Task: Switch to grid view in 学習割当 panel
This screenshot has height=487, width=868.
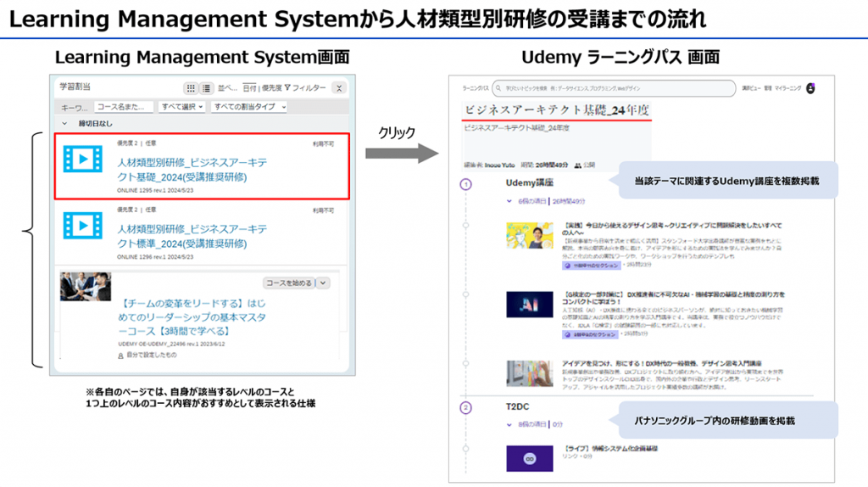Action: click(191, 88)
